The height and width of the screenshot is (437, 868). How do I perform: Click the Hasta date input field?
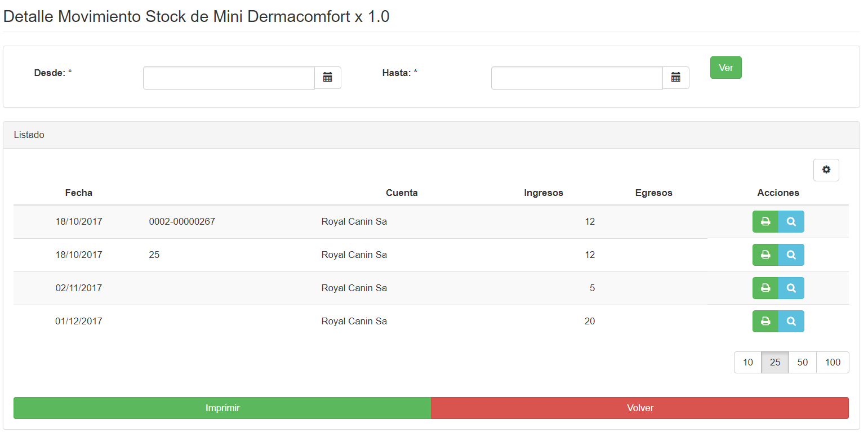[x=577, y=78]
